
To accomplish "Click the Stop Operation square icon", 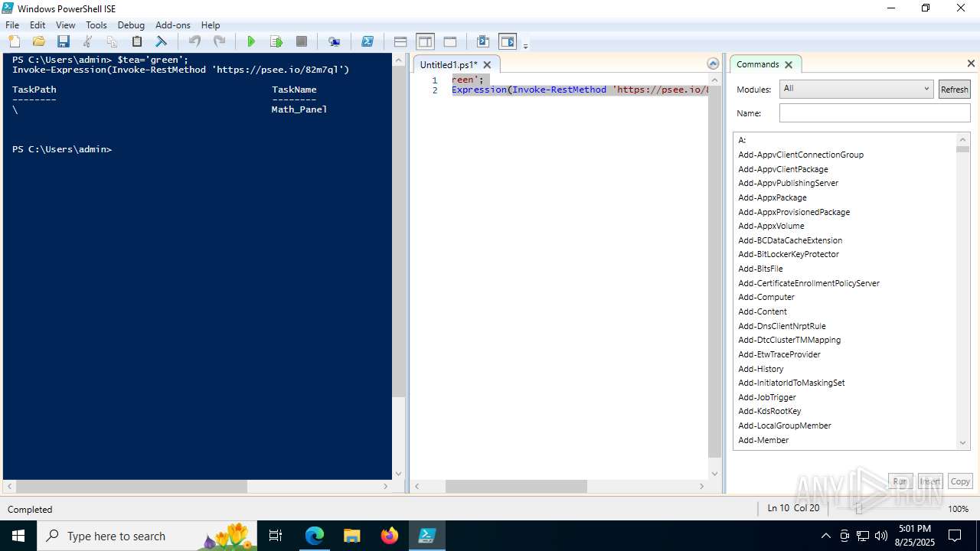I will point(302,41).
